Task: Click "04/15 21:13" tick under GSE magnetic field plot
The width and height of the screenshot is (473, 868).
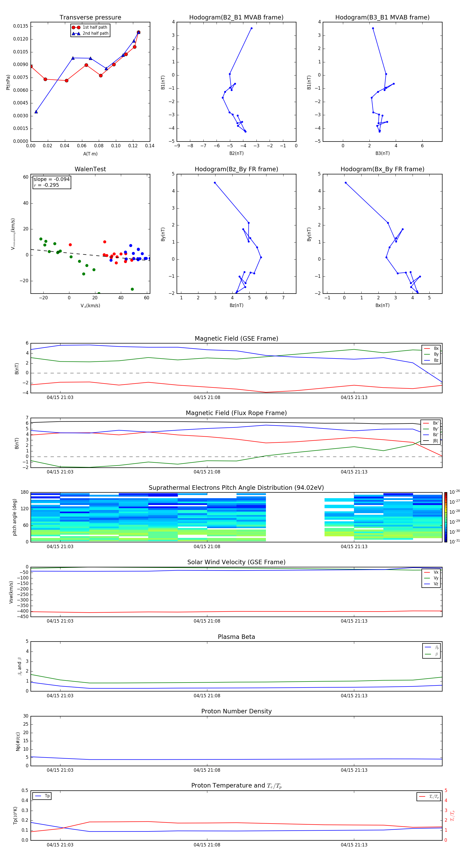Action: pyautogui.click(x=354, y=398)
